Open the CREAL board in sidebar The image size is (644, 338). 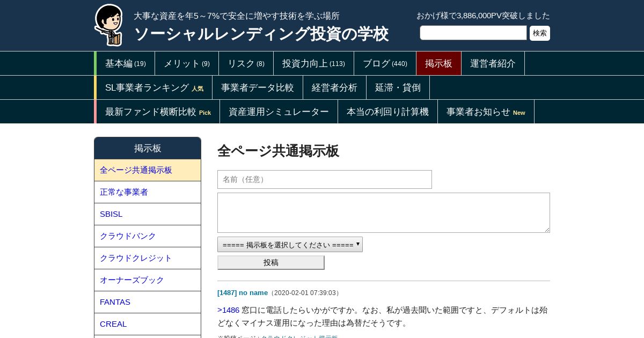point(148,324)
